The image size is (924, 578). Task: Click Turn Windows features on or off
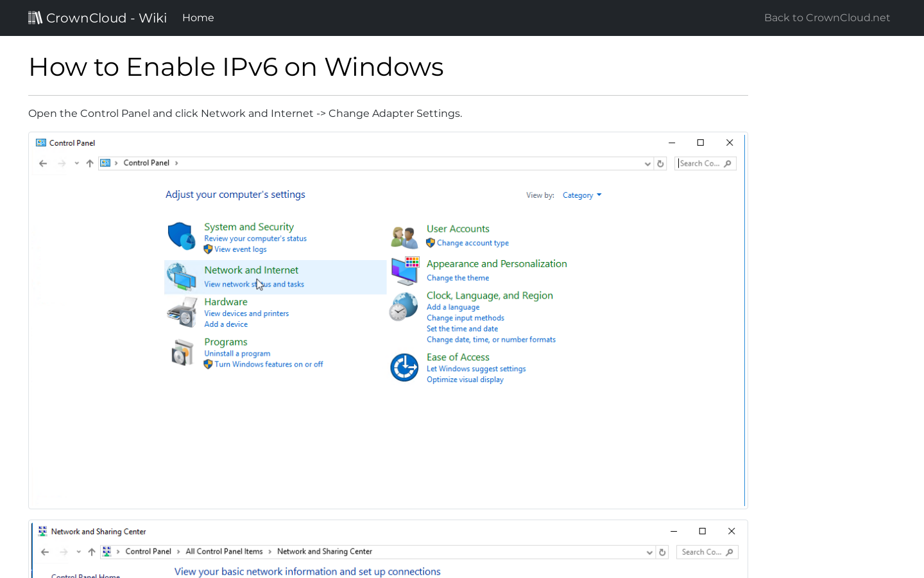tap(269, 364)
